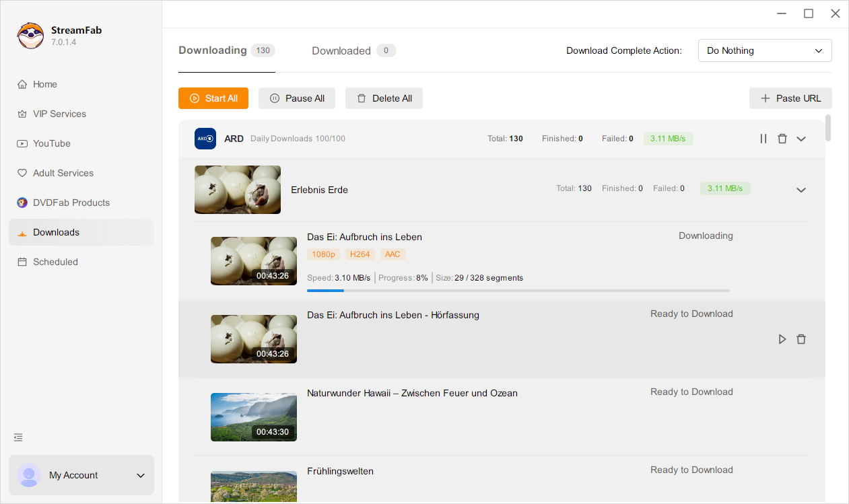Open the Home section in sidebar
The height and width of the screenshot is (504, 849).
pos(44,83)
